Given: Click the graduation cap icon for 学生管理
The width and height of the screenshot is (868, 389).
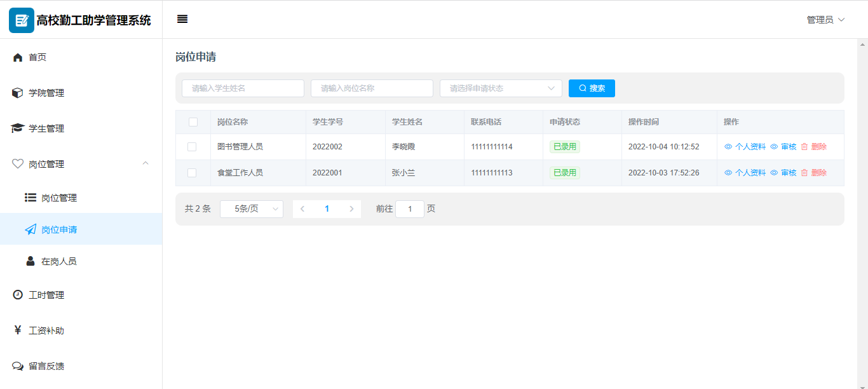Looking at the screenshot, I should pyautogui.click(x=18, y=128).
